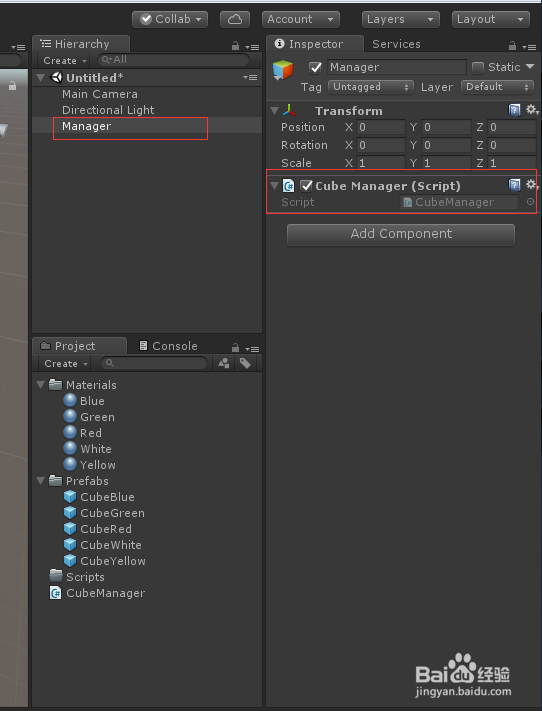Open the Hierarchy Create dropdown

[x=64, y=60]
